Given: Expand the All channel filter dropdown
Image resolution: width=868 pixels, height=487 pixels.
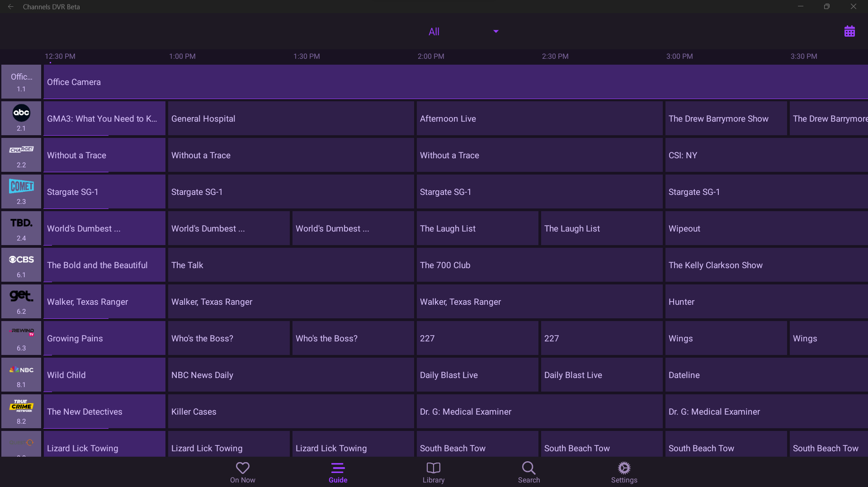Looking at the screenshot, I should (434, 32).
